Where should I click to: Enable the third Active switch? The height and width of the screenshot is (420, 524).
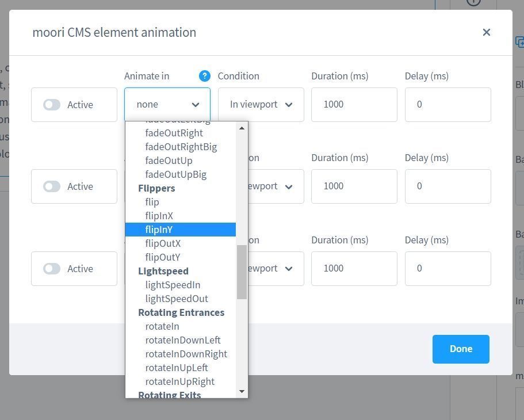click(52, 269)
